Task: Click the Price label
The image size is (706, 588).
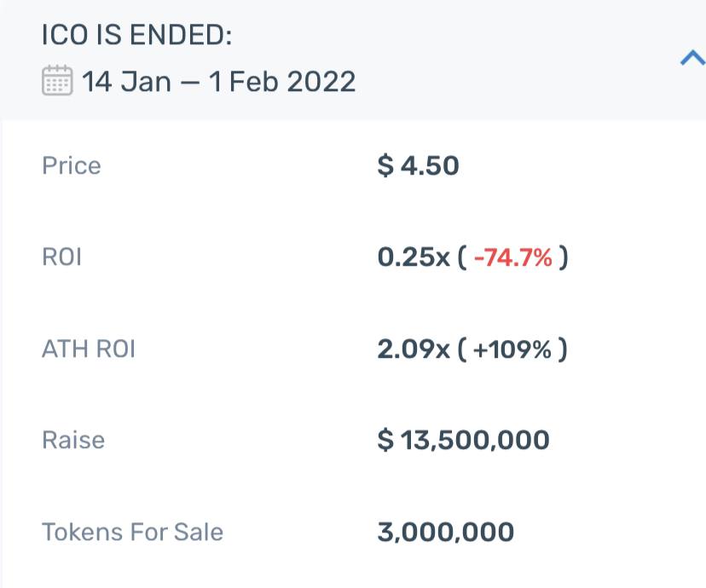Action: [x=72, y=165]
